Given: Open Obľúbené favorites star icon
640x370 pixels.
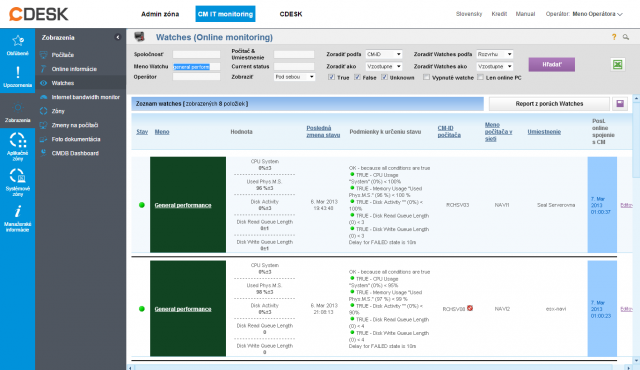Looking at the screenshot, I should point(18,41).
